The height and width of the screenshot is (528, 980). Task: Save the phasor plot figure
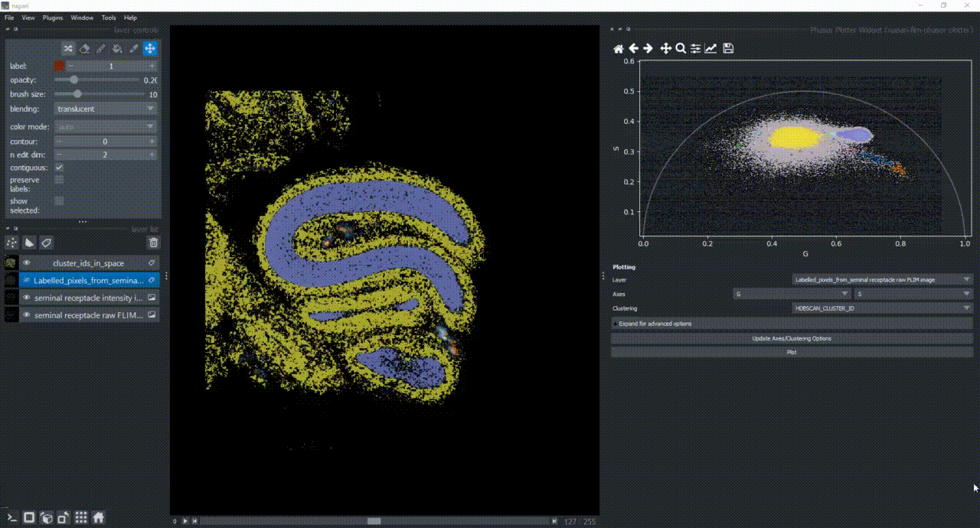pyautogui.click(x=728, y=48)
